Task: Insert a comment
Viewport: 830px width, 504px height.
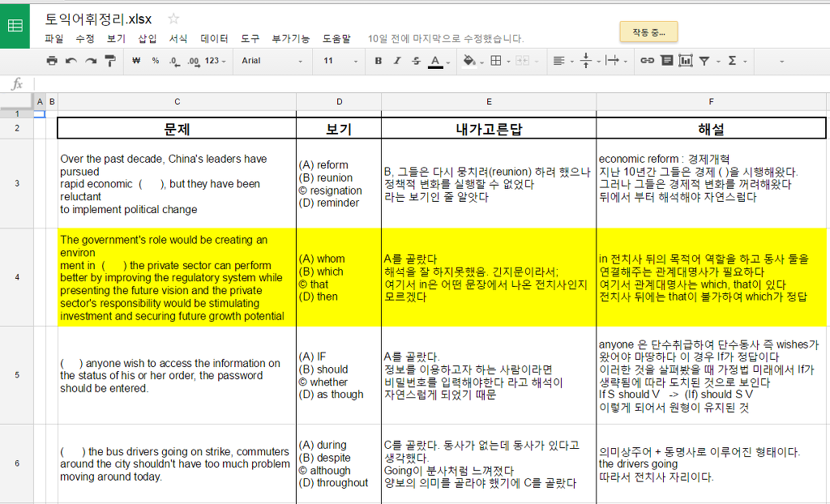Action: point(666,61)
